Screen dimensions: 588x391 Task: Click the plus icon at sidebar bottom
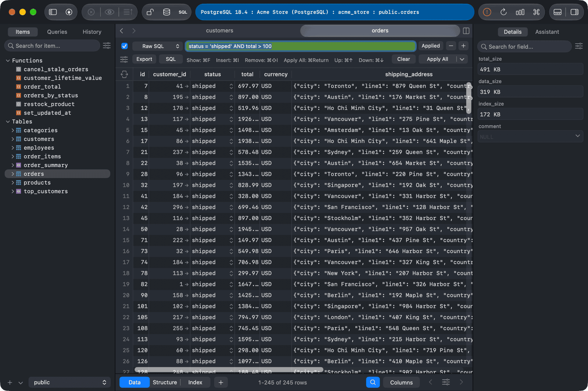tap(10, 383)
